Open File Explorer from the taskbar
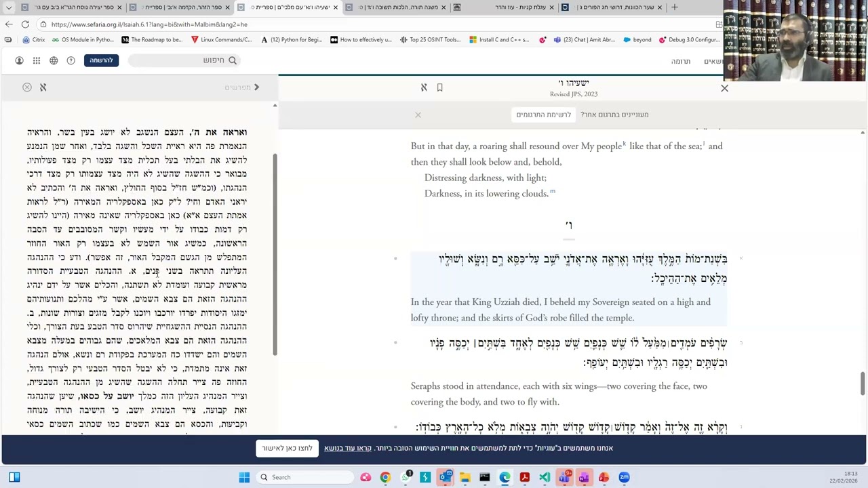 pos(465,477)
